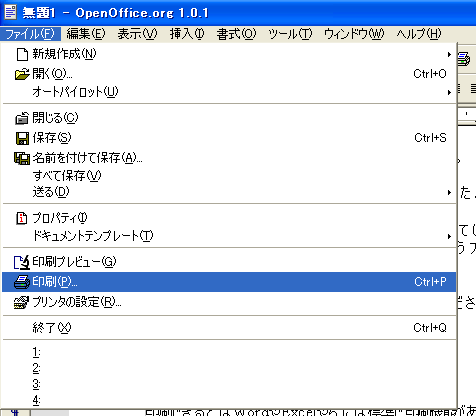Open the ヘルプ(H) menu
The height and width of the screenshot is (416, 476).
[x=419, y=34]
